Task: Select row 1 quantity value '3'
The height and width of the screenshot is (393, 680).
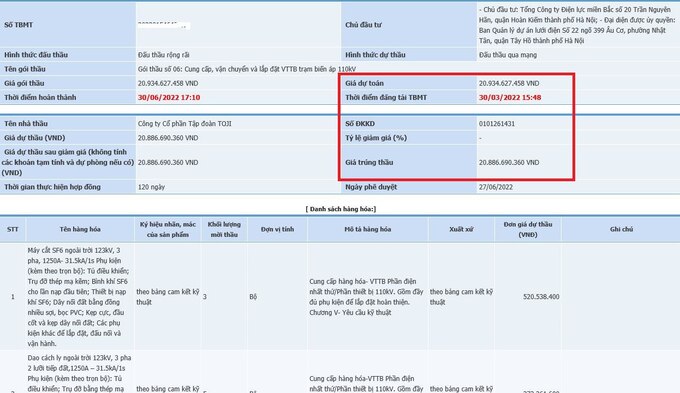Action: click(205, 297)
